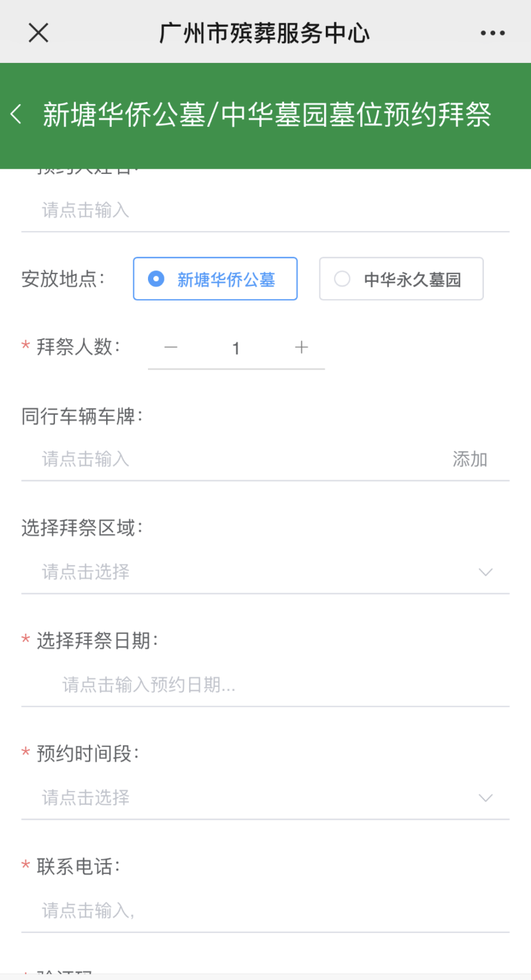531x980 pixels.
Task: Select the 中华永久墓园 radio option
Action: 401,279
